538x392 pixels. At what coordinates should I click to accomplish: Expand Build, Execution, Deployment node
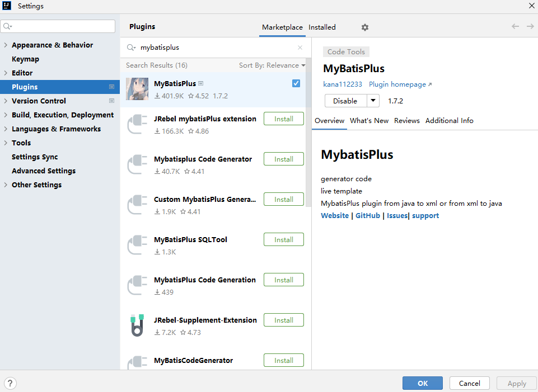click(6, 115)
